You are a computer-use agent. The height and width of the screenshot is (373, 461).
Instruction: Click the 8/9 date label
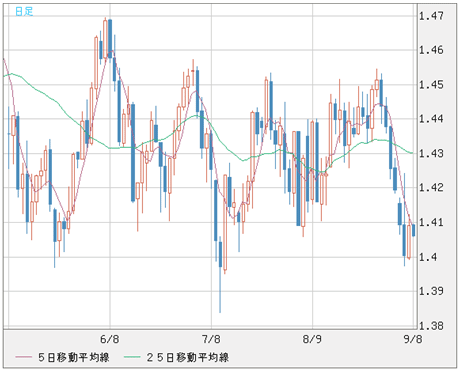click(x=312, y=339)
